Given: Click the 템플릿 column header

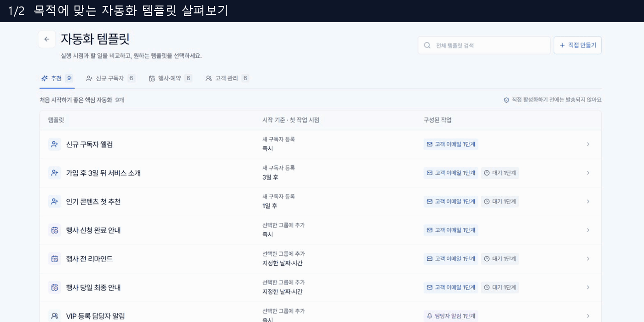Looking at the screenshot, I should tap(56, 120).
